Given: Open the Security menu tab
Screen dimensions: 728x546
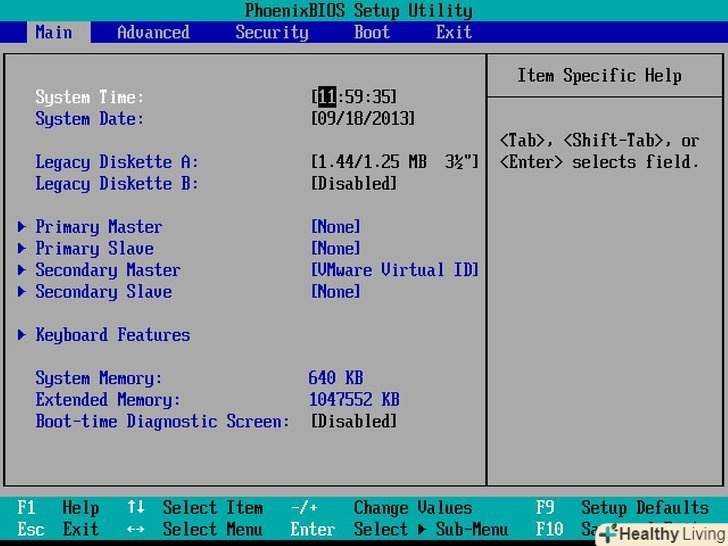Looking at the screenshot, I should [272, 32].
